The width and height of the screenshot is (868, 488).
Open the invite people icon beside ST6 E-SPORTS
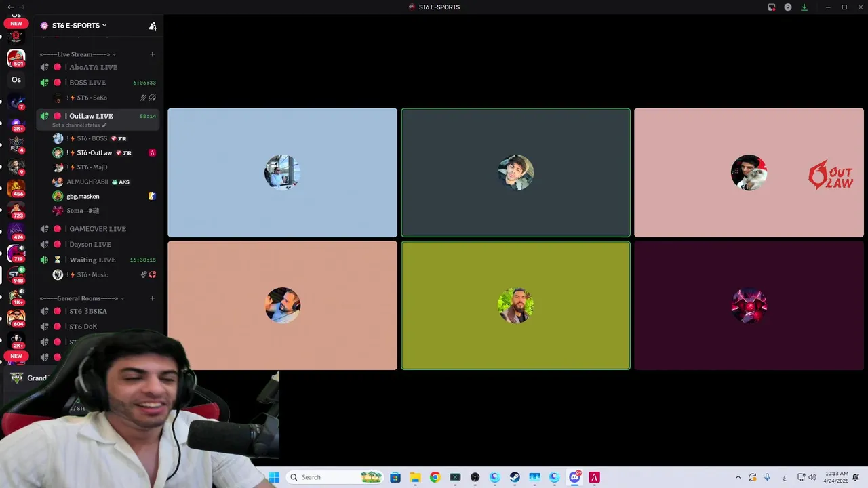point(153,26)
